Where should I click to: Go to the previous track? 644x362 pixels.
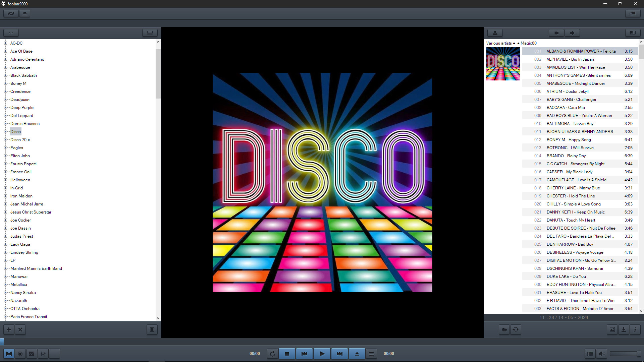pos(304,354)
